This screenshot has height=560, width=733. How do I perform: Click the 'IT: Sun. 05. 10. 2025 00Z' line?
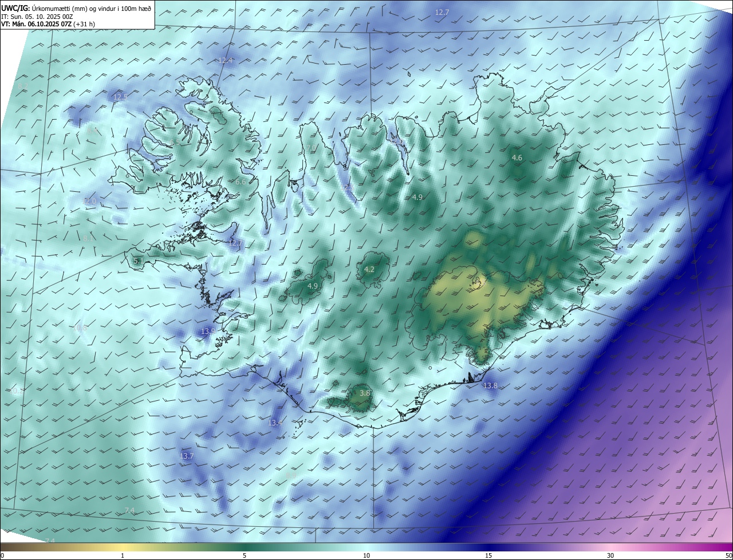coord(37,17)
